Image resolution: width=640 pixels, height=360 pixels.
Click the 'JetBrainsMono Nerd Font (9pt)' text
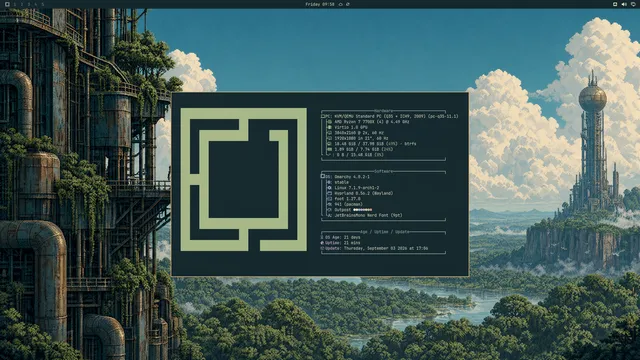(x=369, y=215)
